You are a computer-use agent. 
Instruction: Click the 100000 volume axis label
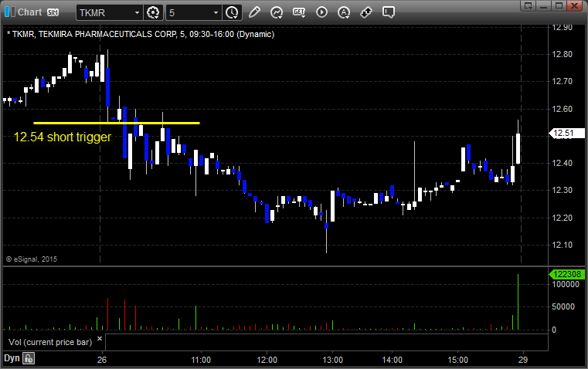point(566,285)
